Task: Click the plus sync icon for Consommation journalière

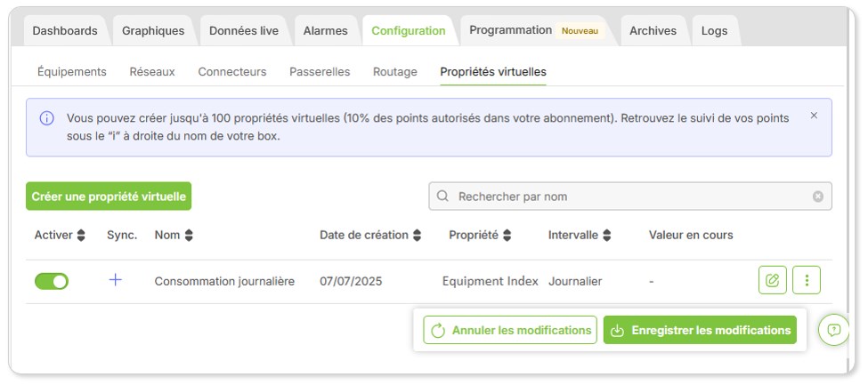Action: tap(115, 280)
